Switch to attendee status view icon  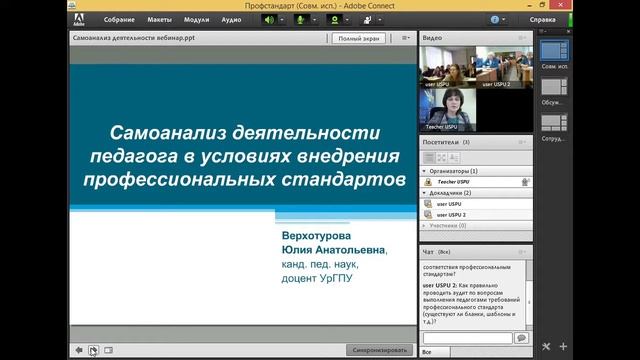click(x=454, y=158)
